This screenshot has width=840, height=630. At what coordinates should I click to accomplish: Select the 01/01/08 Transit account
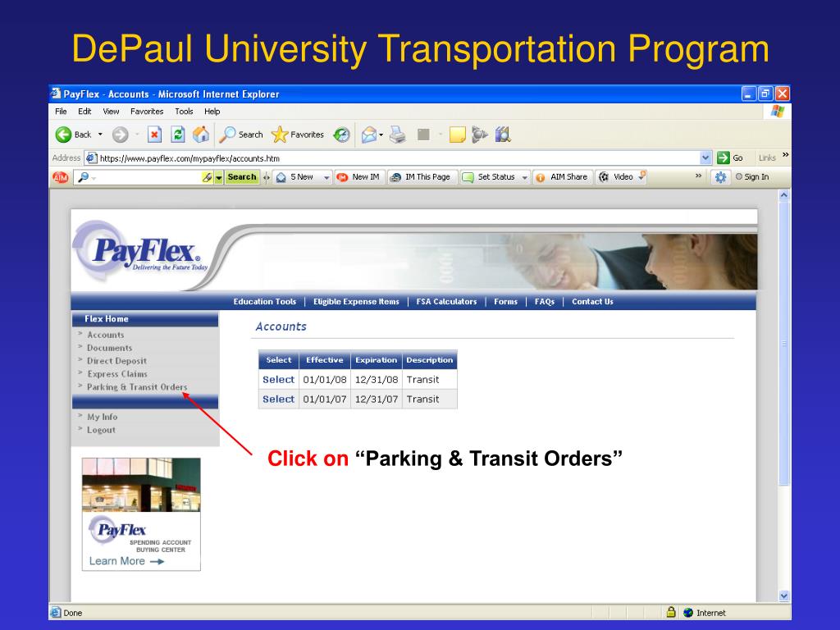[x=278, y=379]
